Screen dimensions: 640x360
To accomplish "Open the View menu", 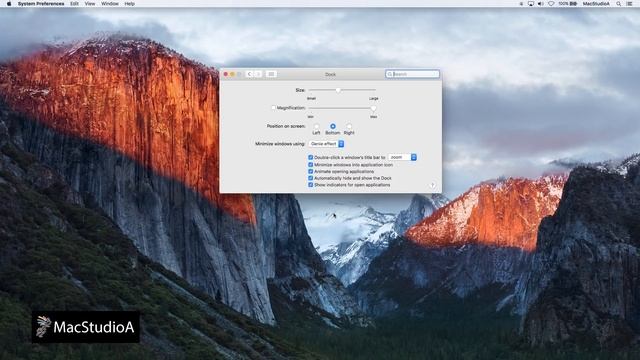I will [90, 4].
